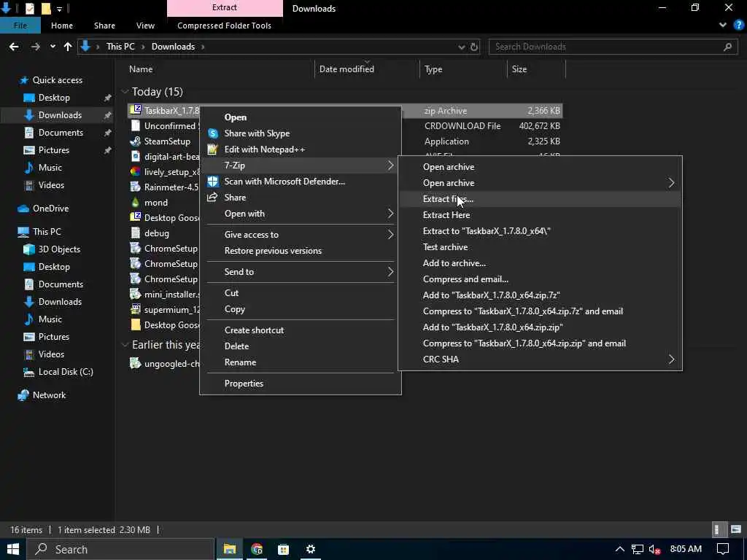Switch to the View ribbon tab

coord(145,26)
